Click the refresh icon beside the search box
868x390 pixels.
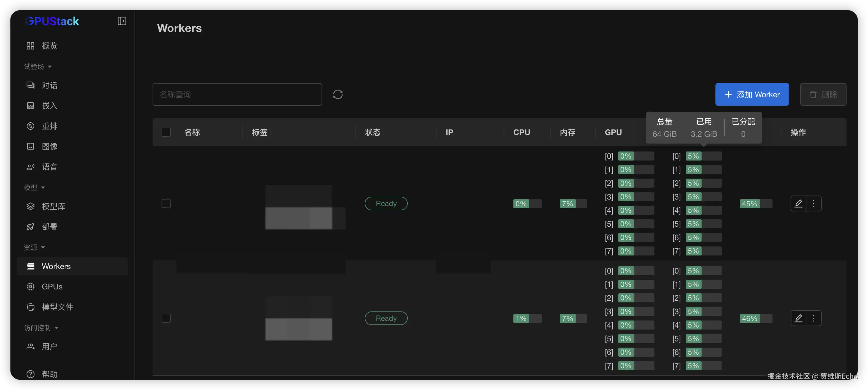coord(338,94)
